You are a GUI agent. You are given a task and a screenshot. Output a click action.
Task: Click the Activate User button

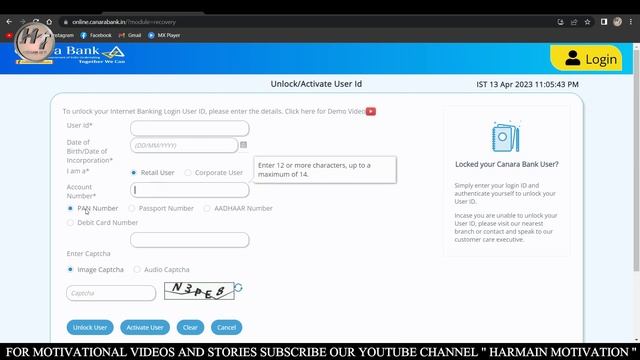click(x=145, y=327)
